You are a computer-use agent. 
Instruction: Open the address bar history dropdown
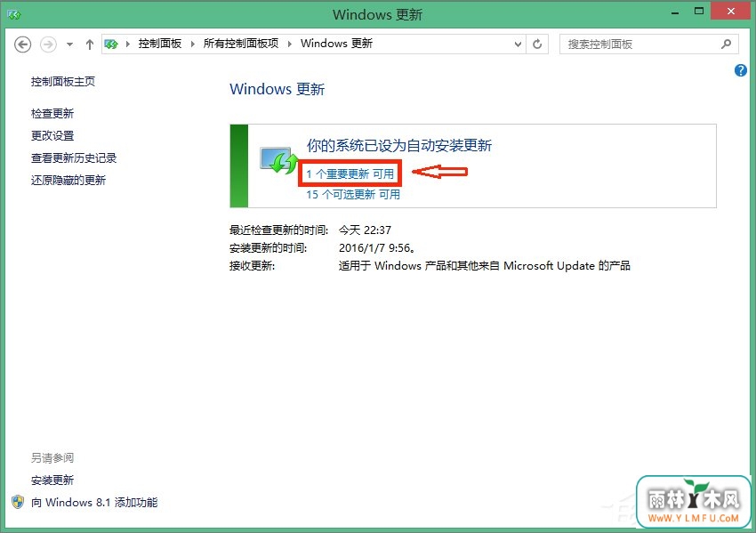518,44
